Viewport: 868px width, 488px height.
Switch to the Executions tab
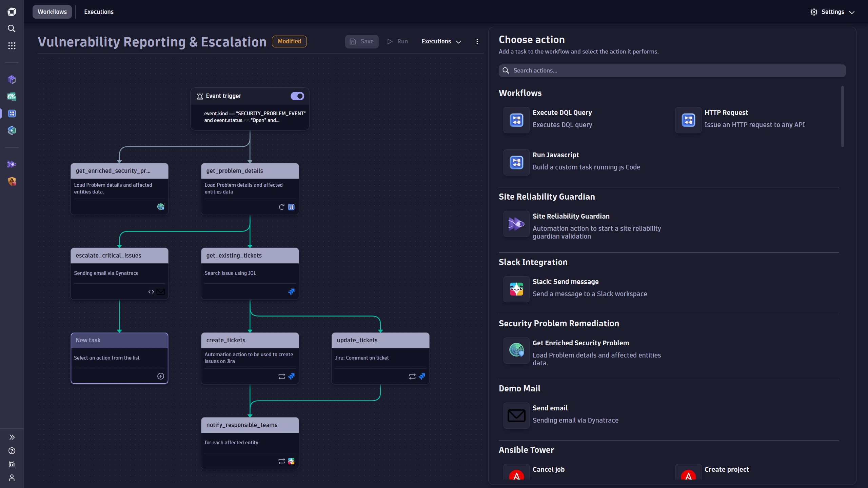tap(99, 12)
